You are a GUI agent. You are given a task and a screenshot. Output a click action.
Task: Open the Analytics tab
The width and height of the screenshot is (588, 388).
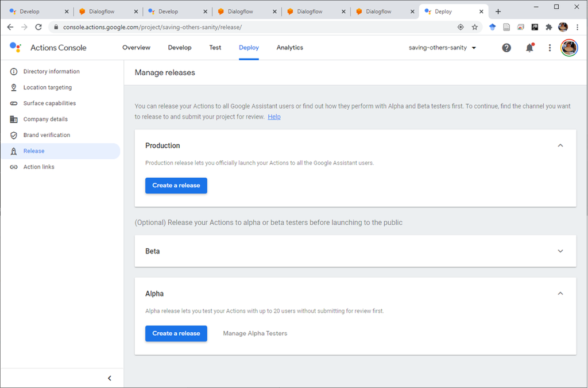click(x=290, y=48)
